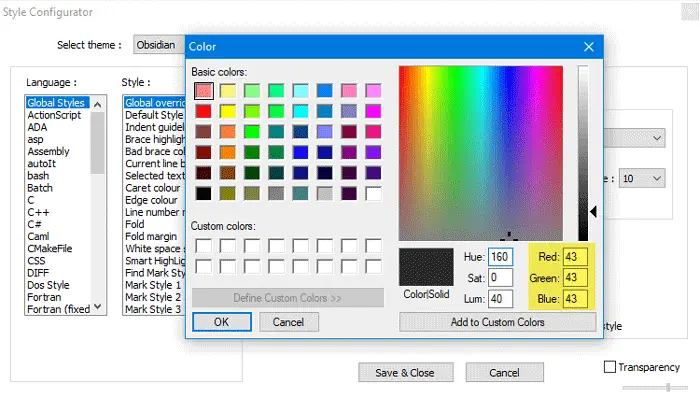Pick the pure red basic color swatch
700x398 pixels.
pyautogui.click(x=204, y=111)
